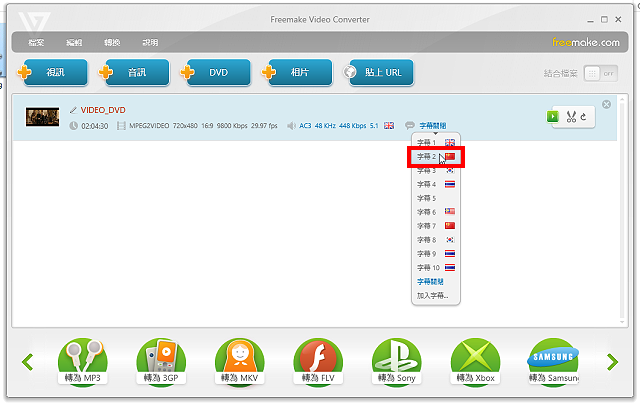Click 加入字幕.. to add subtitles
Image resolution: width=640 pixels, height=405 pixels.
[x=433, y=295]
